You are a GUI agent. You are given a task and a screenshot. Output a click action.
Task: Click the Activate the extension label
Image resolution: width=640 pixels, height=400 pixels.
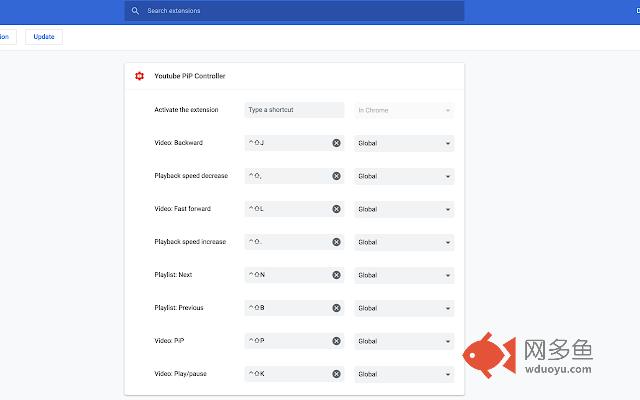tap(186, 110)
